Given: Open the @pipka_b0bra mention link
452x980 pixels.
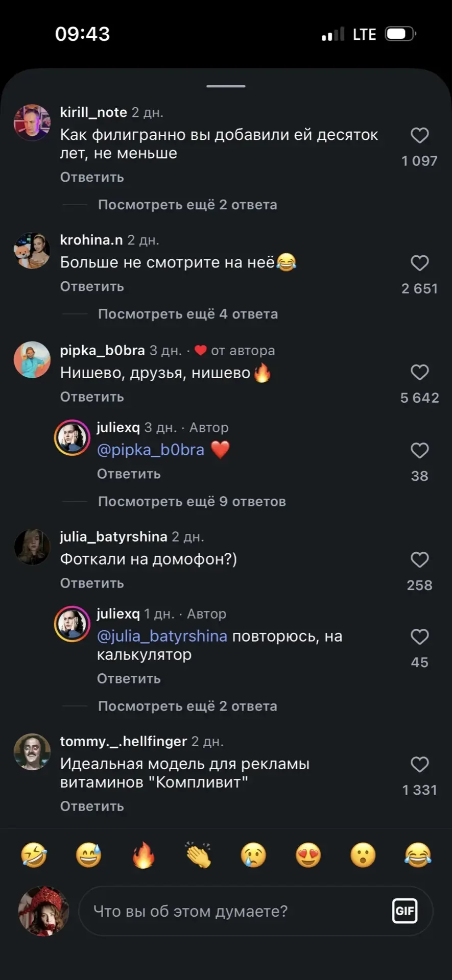Looking at the screenshot, I should pyautogui.click(x=151, y=450).
